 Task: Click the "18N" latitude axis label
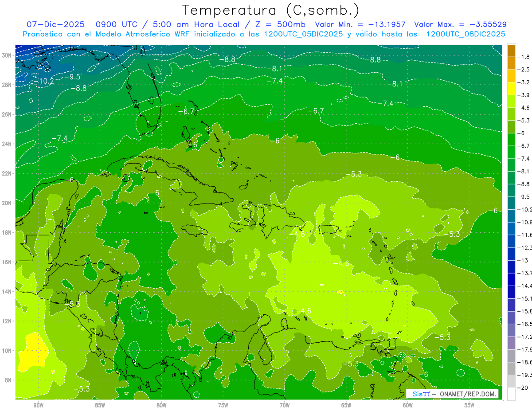pyautogui.click(x=7, y=232)
